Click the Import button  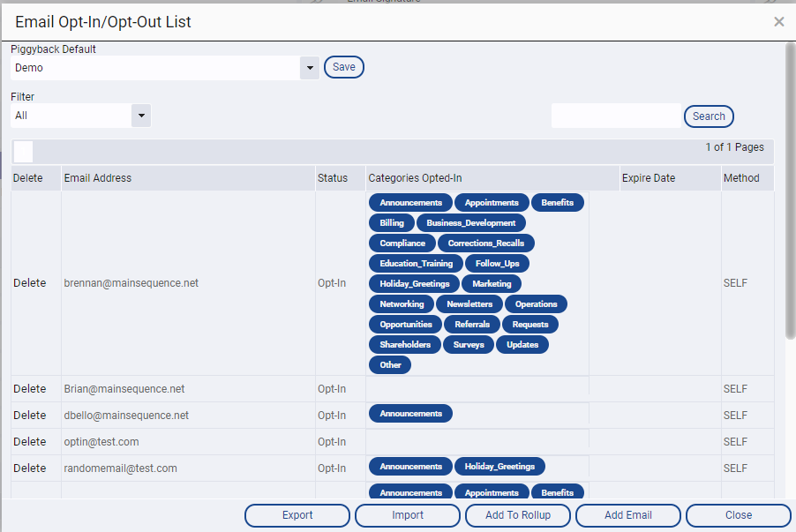(x=408, y=515)
